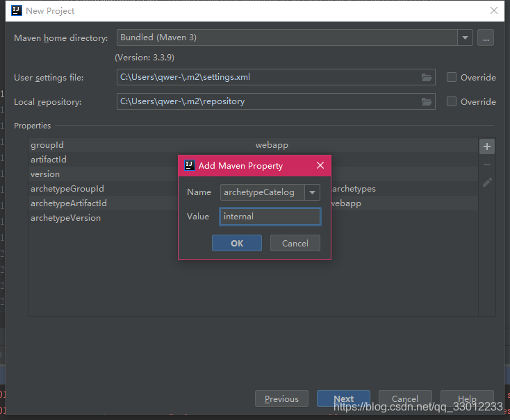Click the add property plus icon
510x420 pixels.
point(487,146)
